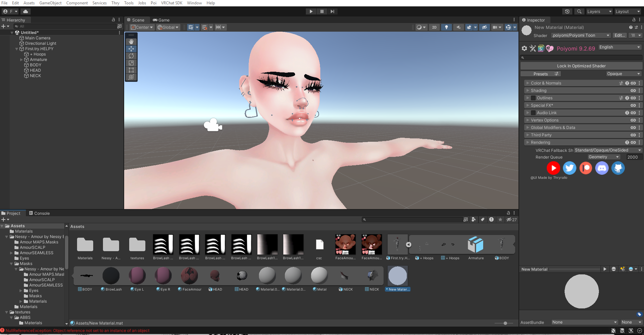
Task: Select the Hand view tool
Action: (x=131, y=42)
